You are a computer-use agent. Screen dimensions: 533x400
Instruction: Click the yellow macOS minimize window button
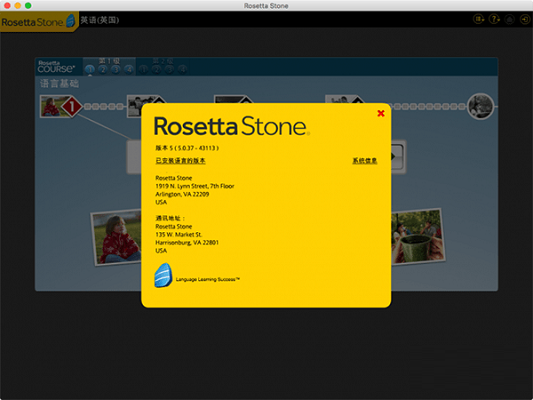[x=18, y=5]
